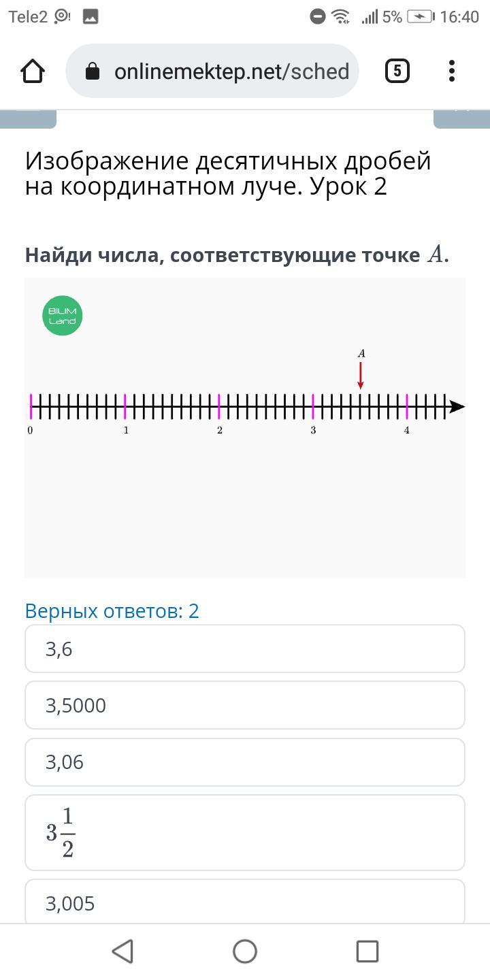This screenshot has height=980, width=490.
Task: Open the browser three-dot menu
Action: pyautogui.click(x=452, y=71)
